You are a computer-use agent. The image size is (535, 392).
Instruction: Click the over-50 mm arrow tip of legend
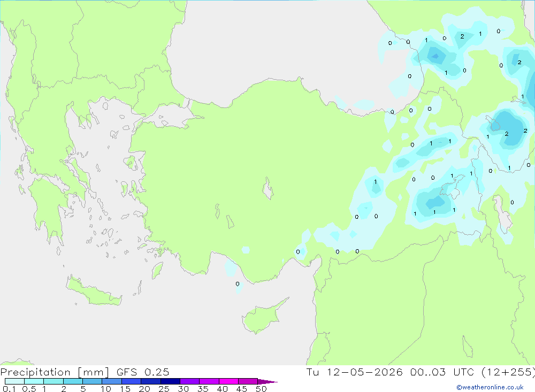pyautogui.click(x=267, y=381)
